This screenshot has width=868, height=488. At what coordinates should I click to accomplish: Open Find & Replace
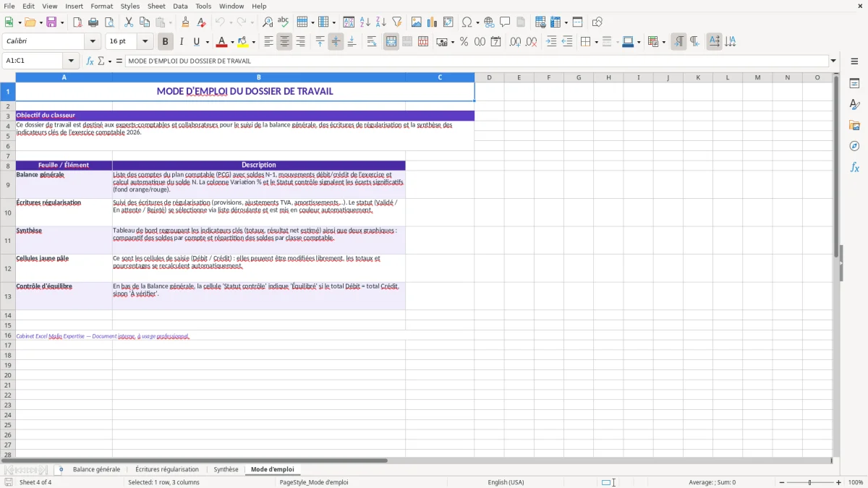point(268,22)
